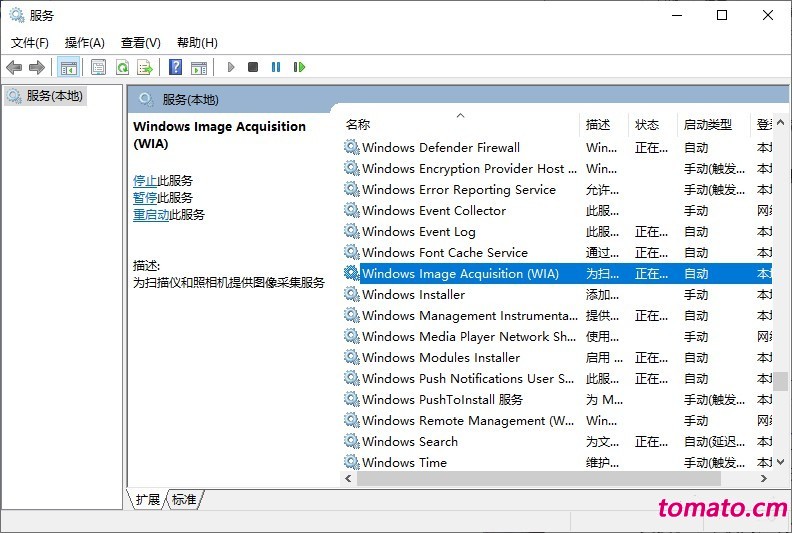Viewport: 792px width, 533px height.
Task: Select Windows Encryption Provider Host service
Action: pyautogui.click(x=557, y=168)
